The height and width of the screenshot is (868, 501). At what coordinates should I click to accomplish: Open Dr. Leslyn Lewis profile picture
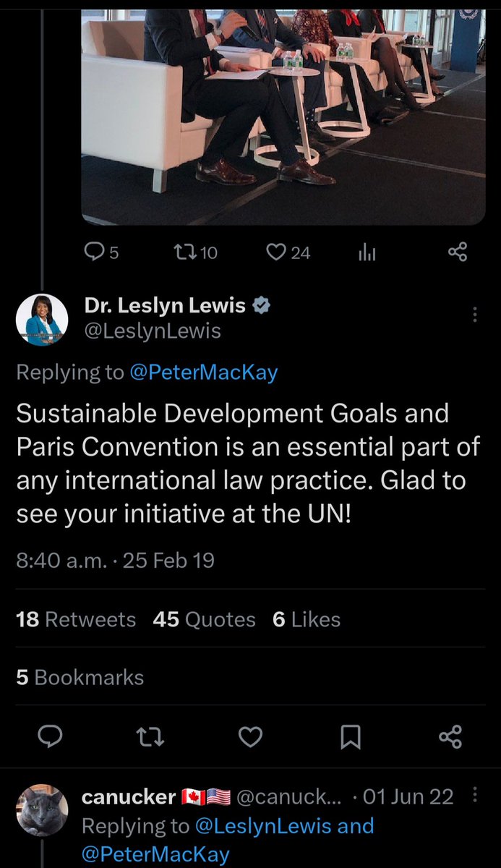coord(42,319)
